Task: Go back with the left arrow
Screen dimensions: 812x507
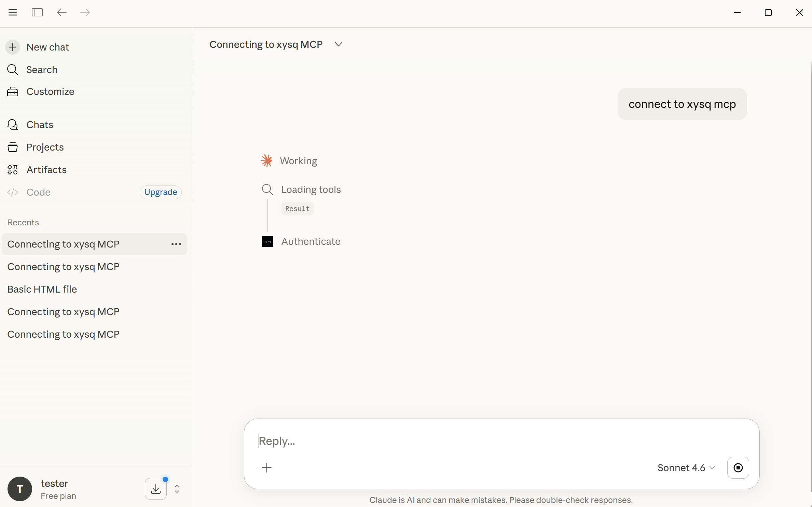Action: [x=61, y=13]
